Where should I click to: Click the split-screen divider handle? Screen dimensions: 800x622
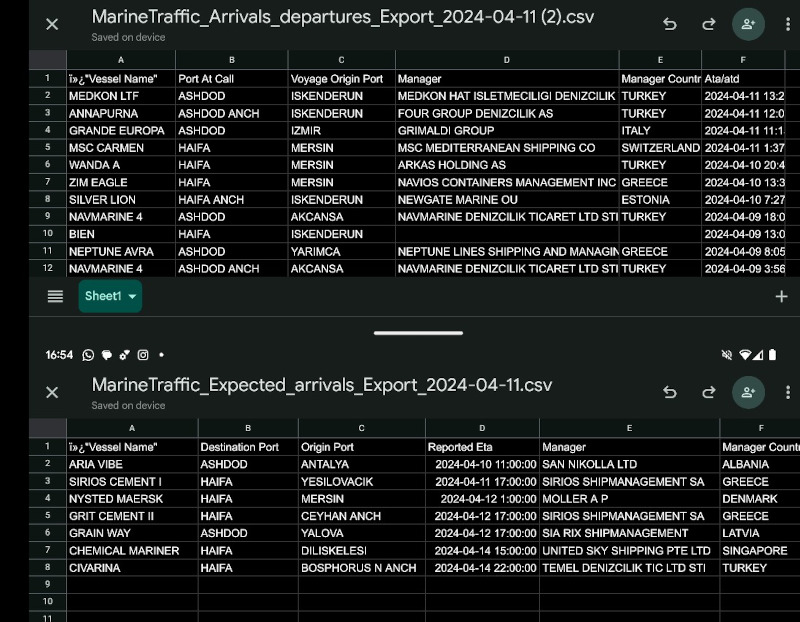[x=418, y=332]
